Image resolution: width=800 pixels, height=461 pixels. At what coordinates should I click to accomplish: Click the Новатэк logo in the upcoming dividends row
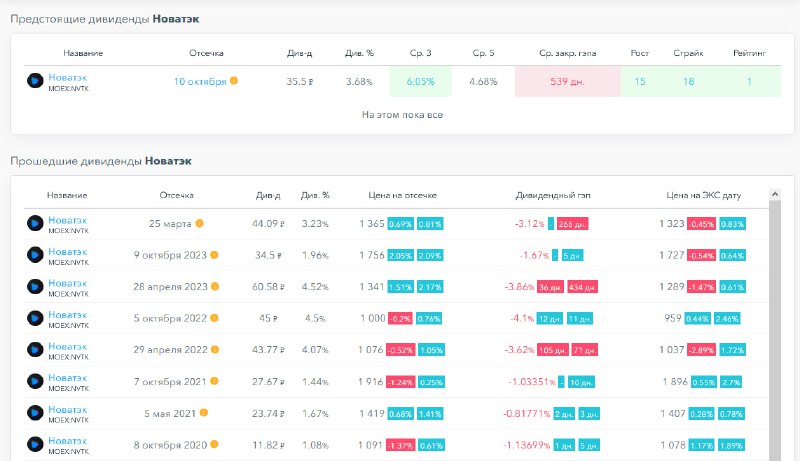pyautogui.click(x=35, y=81)
